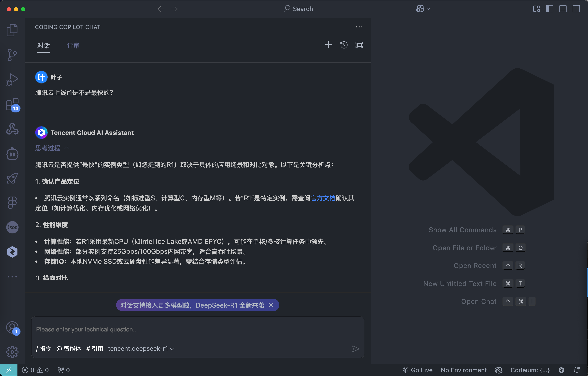Click Show All Commands shortcut hint
The height and width of the screenshot is (376, 588).
click(463, 230)
